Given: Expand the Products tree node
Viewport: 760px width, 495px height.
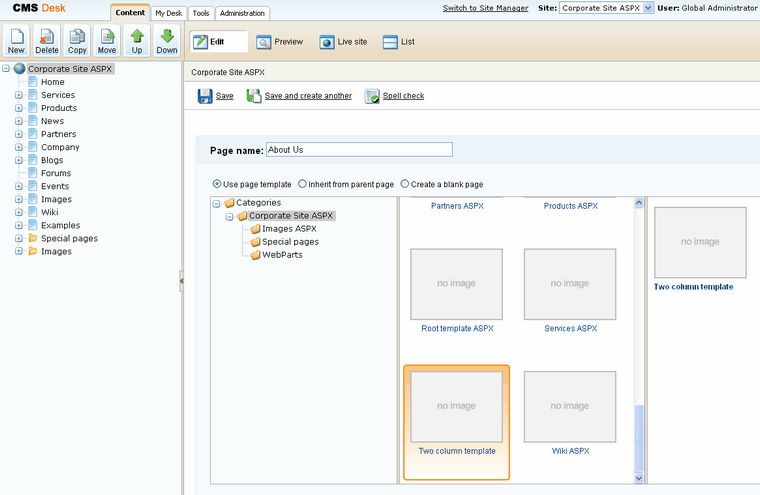Looking at the screenshot, I should click(19, 108).
